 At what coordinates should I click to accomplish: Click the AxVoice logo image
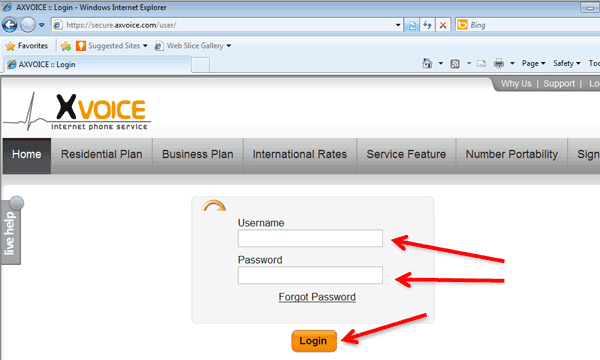(x=77, y=111)
